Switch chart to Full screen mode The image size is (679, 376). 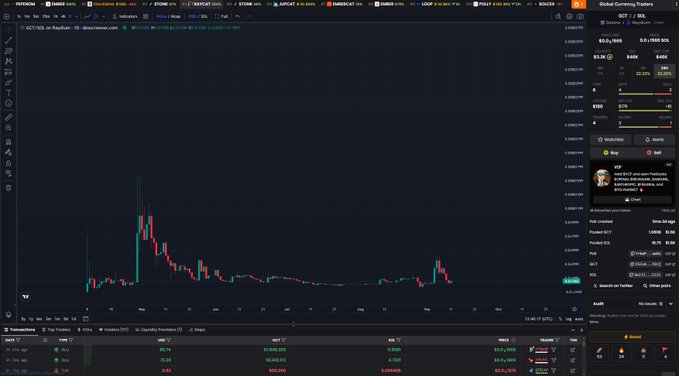[x=221, y=16]
